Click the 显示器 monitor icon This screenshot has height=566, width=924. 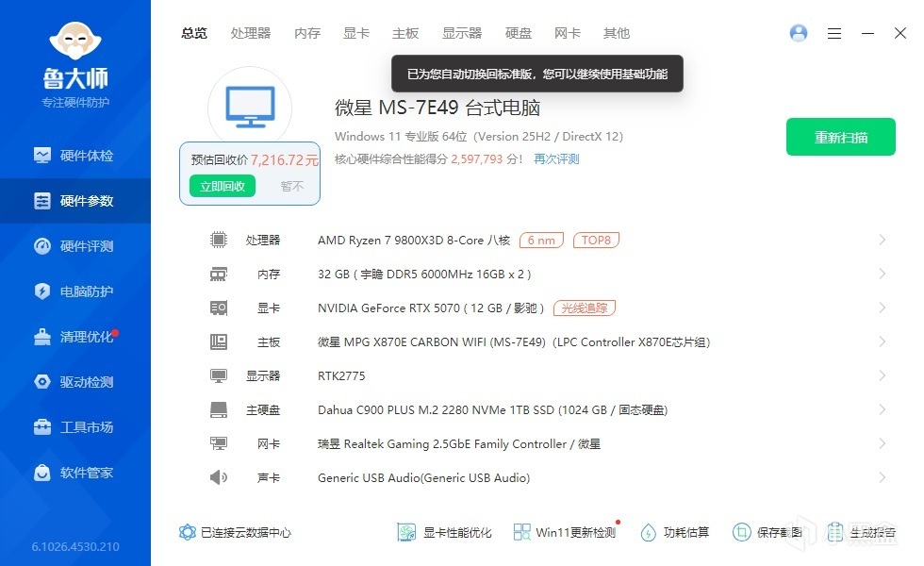click(219, 376)
